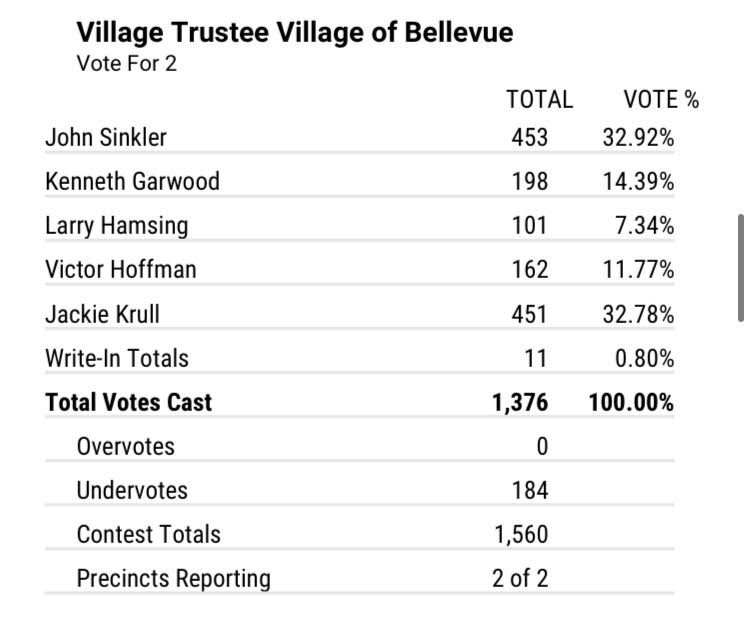Click the 1,376 total votes cast number

click(x=520, y=402)
